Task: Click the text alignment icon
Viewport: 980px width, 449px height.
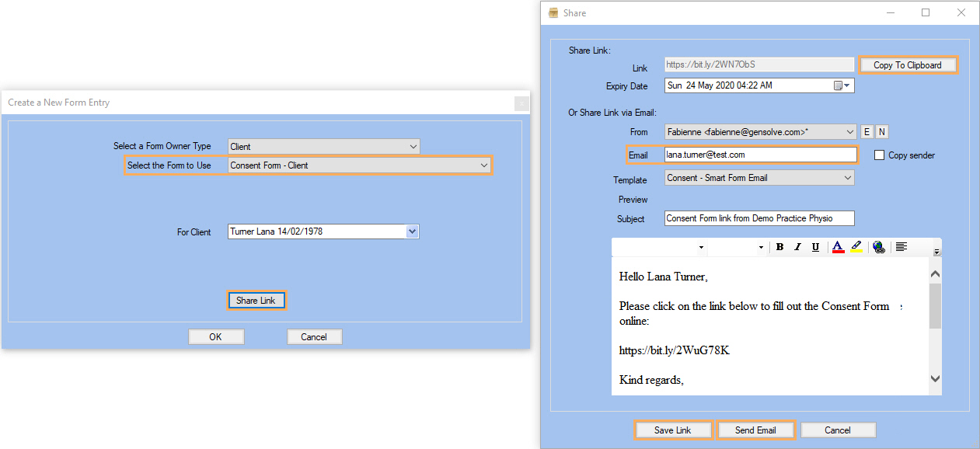Action: coord(901,247)
